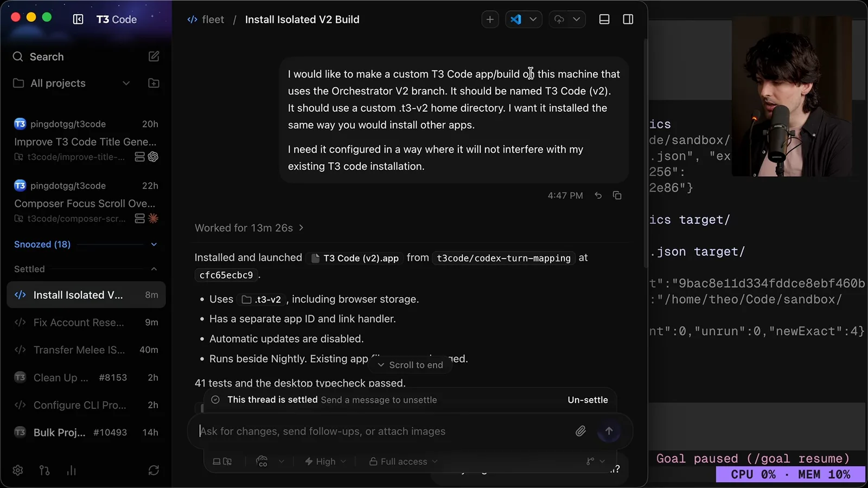The image size is (868, 488).
Task: Open settings with the gear icon
Action: click(x=18, y=470)
